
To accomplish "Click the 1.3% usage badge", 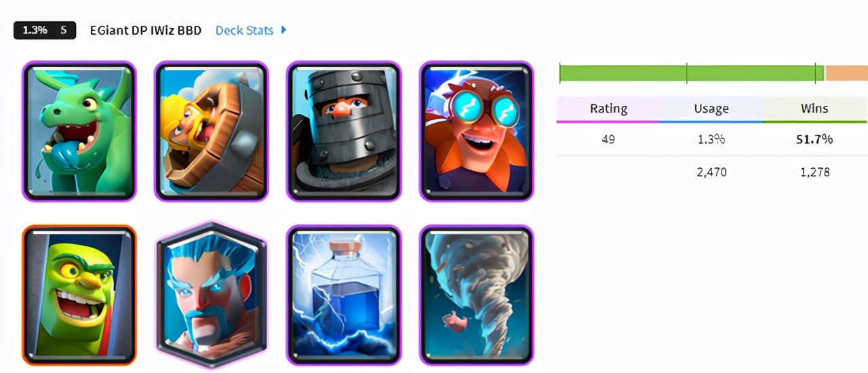I will tap(34, 31).
